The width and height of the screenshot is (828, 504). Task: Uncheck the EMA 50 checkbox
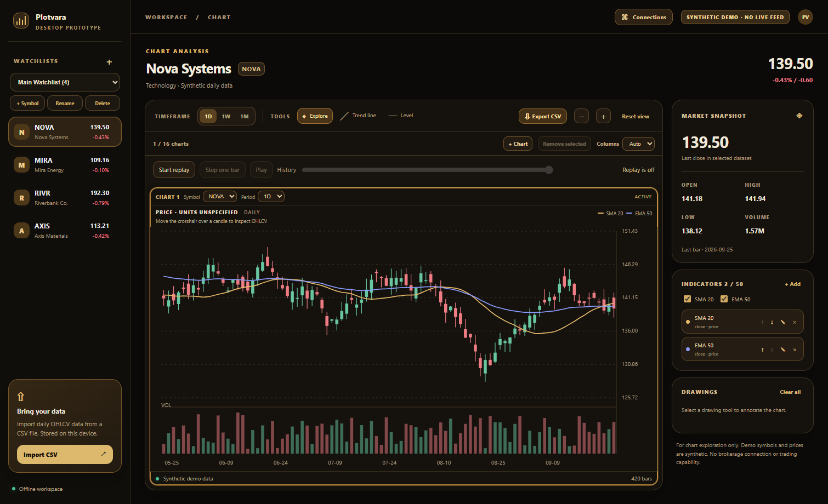click(724, 299)
